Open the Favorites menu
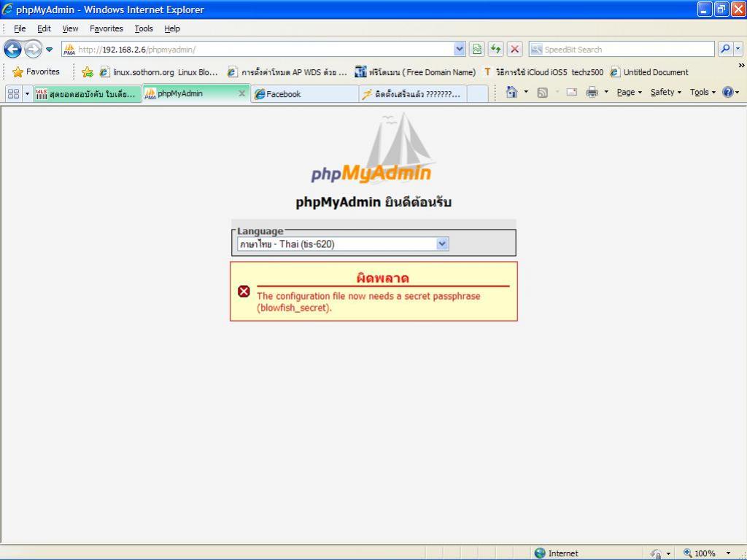The height and width of the screenshot is (560, 747). pyautogui.click(x=107, y=28)
